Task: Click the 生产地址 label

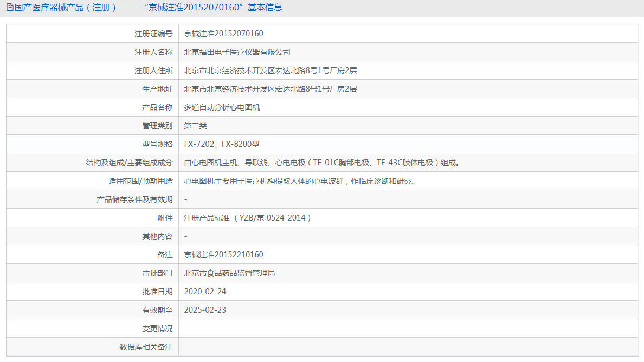Action: point(157,89)
